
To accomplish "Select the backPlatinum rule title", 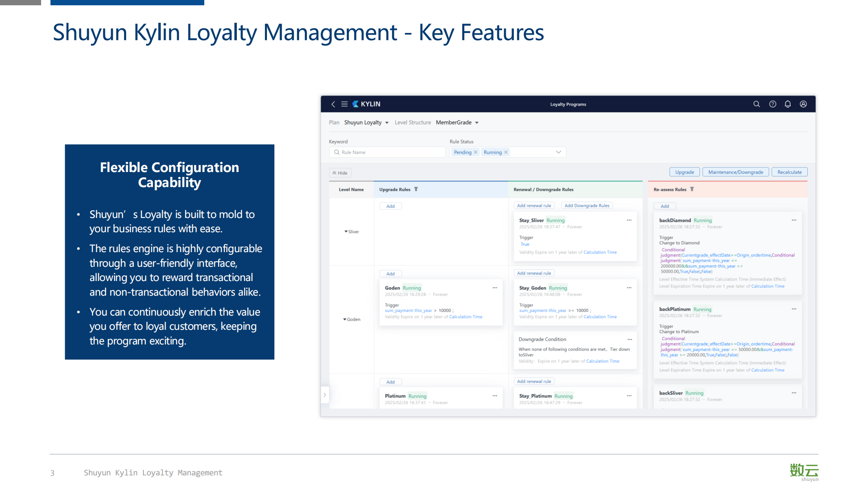I will point(675,309).
